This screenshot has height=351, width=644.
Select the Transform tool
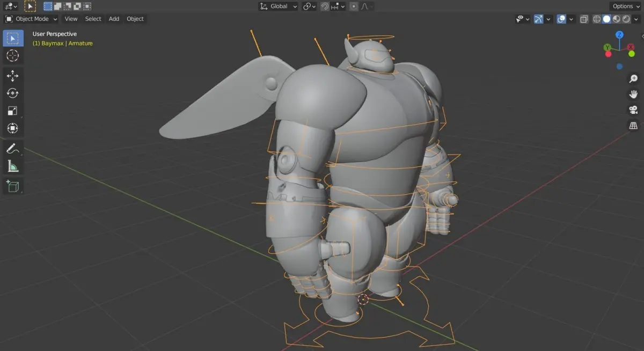[x=13, y=128]
